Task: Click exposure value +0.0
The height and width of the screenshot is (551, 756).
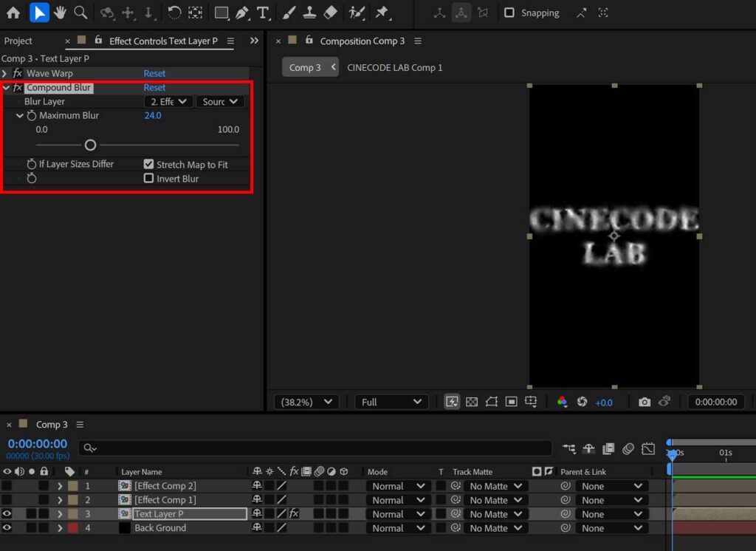Action: (604, 403)
